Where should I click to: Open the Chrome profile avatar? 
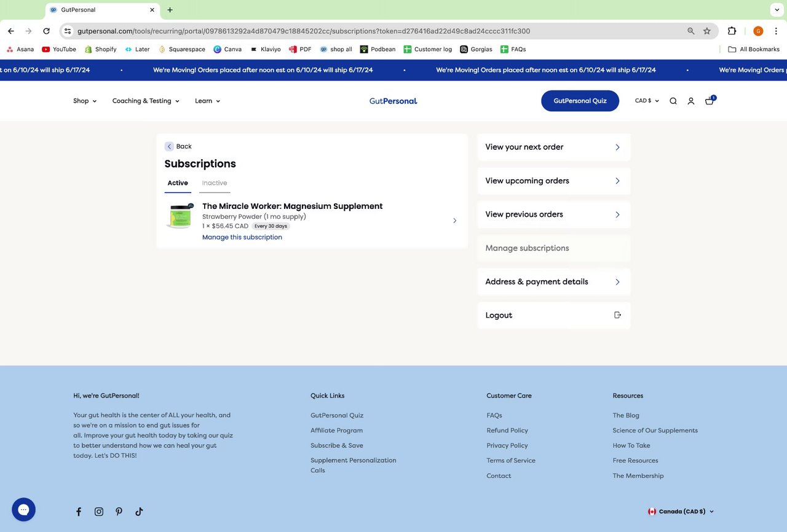(x=758, y=31)
